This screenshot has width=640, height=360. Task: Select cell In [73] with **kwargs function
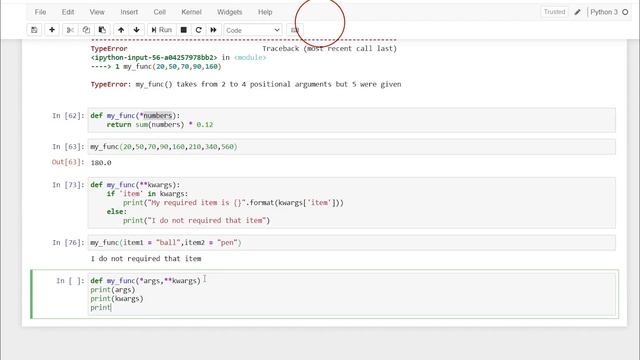[x=351, y=202]
